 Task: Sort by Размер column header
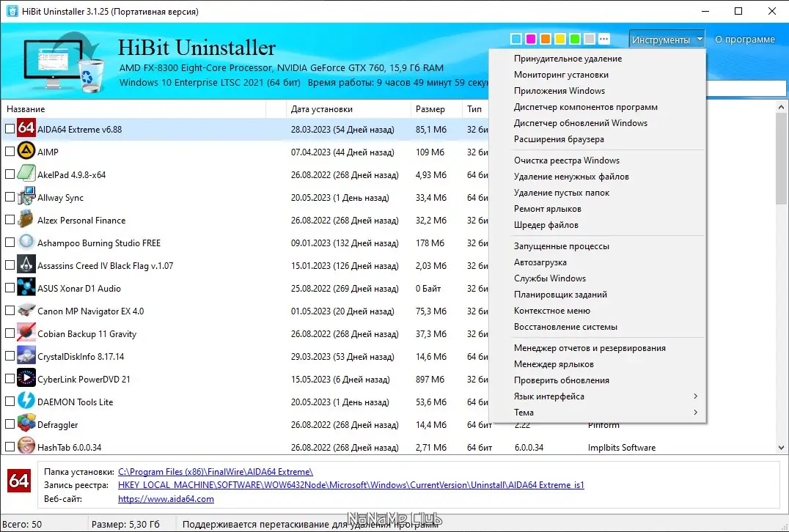436,109
